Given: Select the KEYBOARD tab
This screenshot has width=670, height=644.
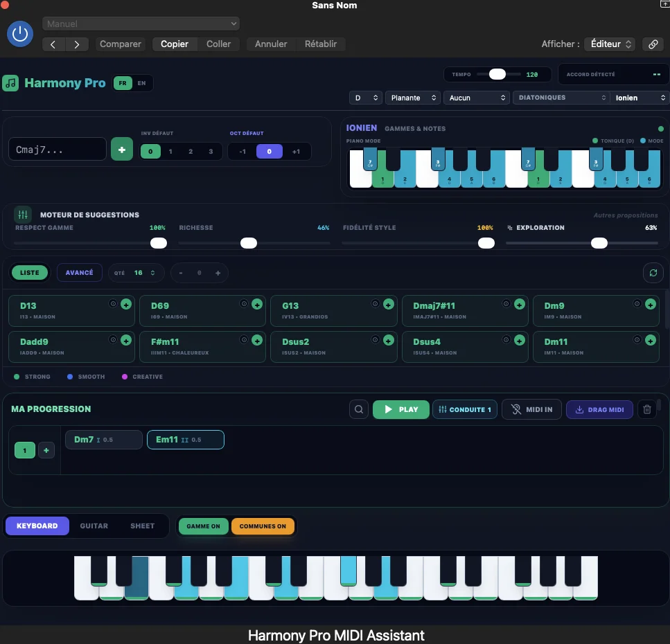Looking at the screenshot, I should click(x=37, y=526).
